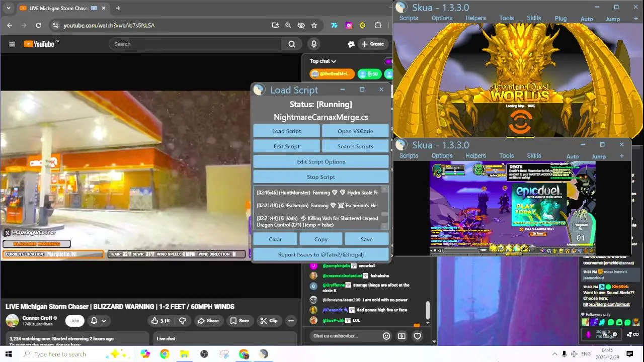Image resolution: width=644 pixels, height=362 pixels.
Task: Click Chat as a subscriber field
Action: click(344, 336)
